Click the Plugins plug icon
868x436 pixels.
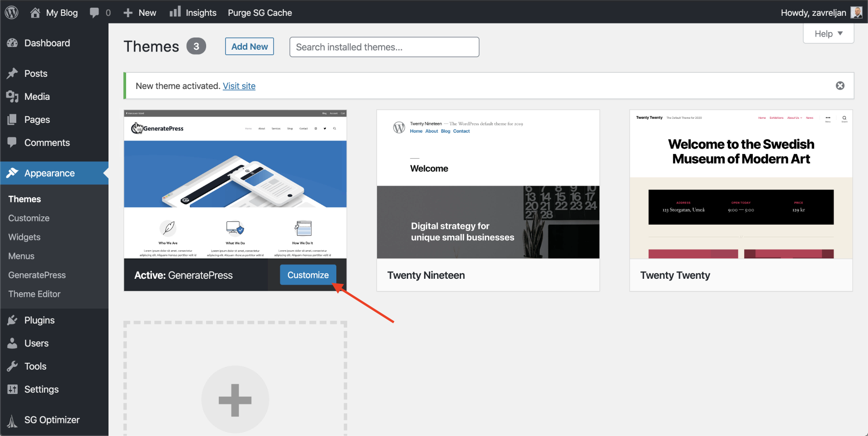pyautogui.click(x=12, y=320)
